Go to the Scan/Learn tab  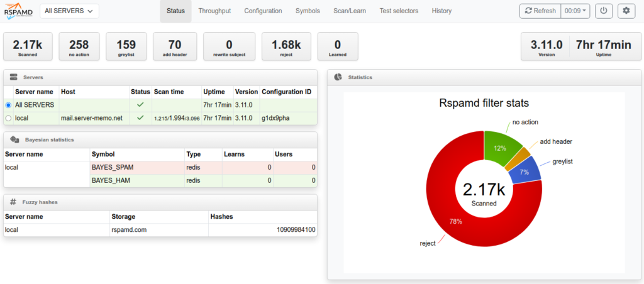[x=350, y=11]
